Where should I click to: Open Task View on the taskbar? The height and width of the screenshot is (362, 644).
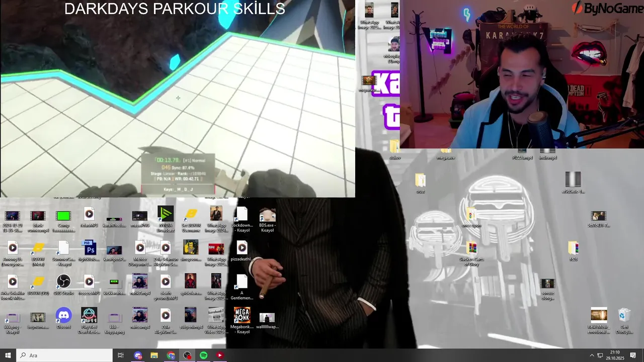click(x=121, y=355)
